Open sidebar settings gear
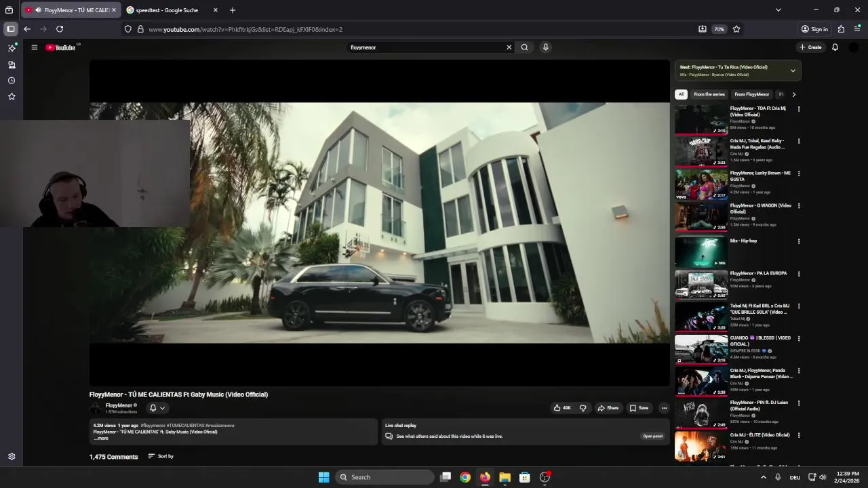Image resolution: width=868 pixels, height=488 pixels. point(12,457)
